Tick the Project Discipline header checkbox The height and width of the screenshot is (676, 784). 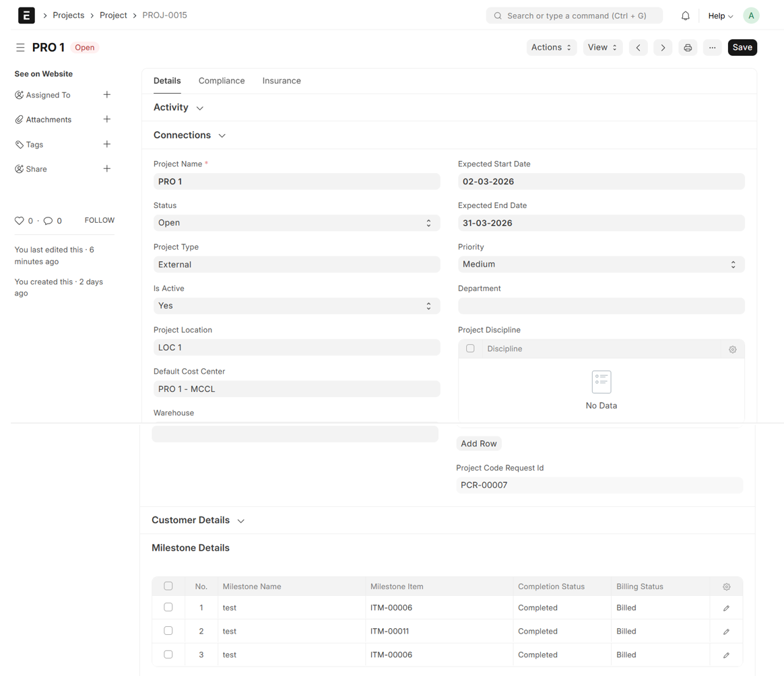470,349
